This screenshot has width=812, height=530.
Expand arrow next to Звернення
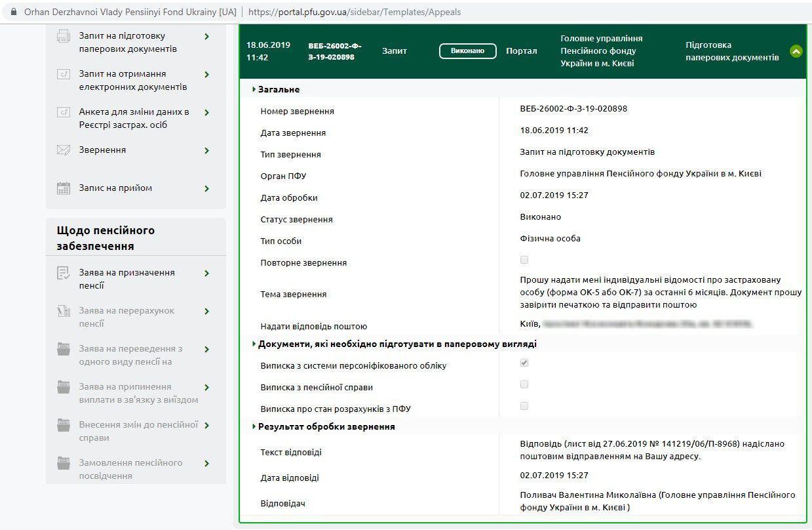point(207,150)
